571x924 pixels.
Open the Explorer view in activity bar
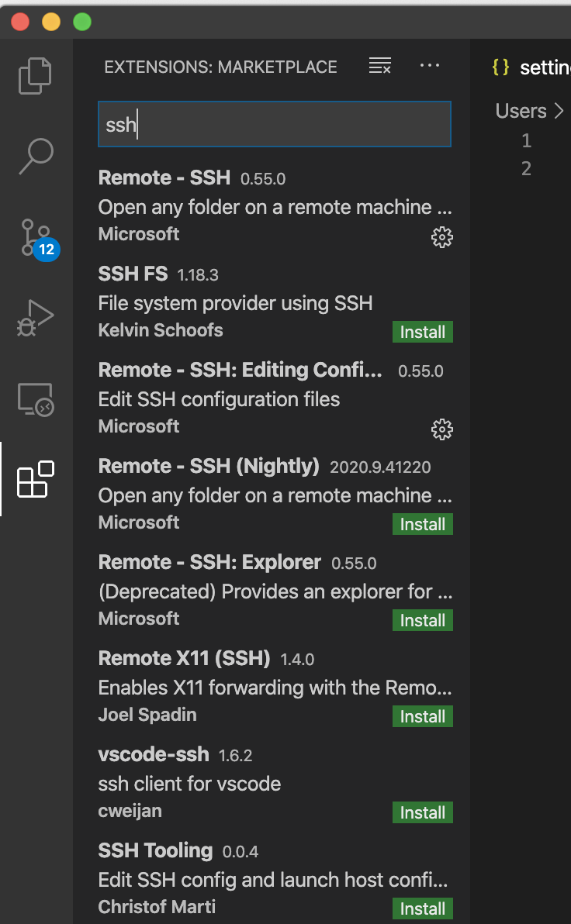(x=35, y=75)
